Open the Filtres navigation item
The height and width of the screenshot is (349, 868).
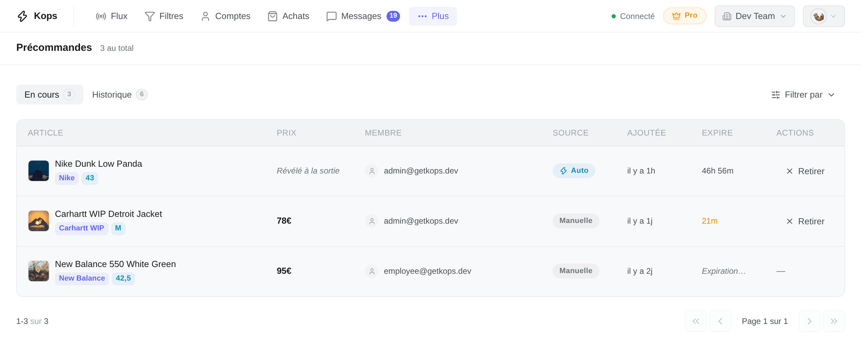tap(164, 16)
